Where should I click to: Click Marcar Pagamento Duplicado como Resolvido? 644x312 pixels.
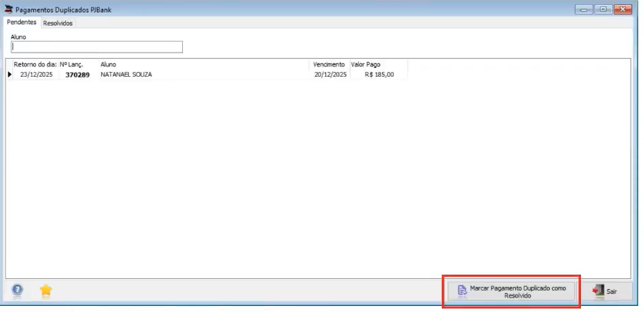[x=511, y=291]
